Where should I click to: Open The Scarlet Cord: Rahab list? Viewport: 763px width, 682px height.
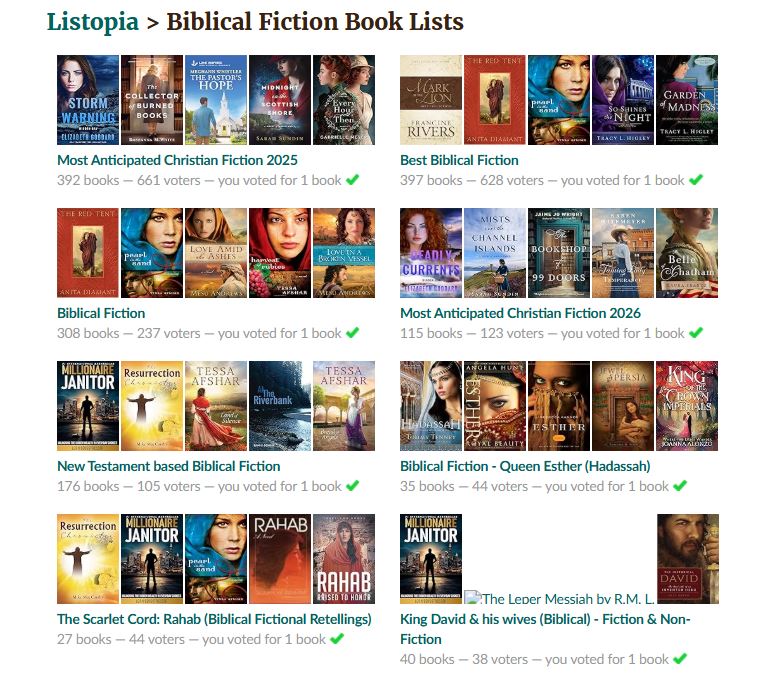point(214,619)
